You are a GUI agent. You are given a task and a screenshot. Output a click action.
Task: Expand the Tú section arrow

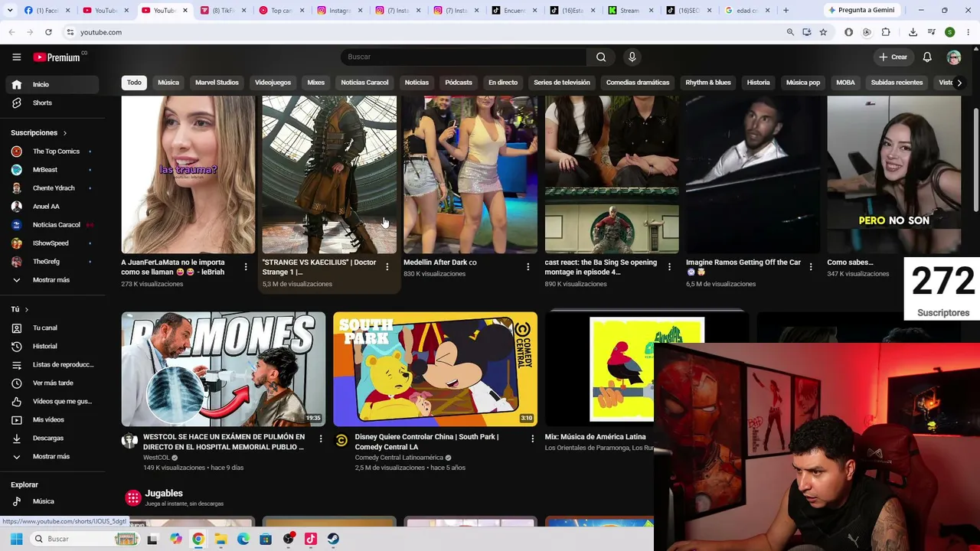pos(26,309)
